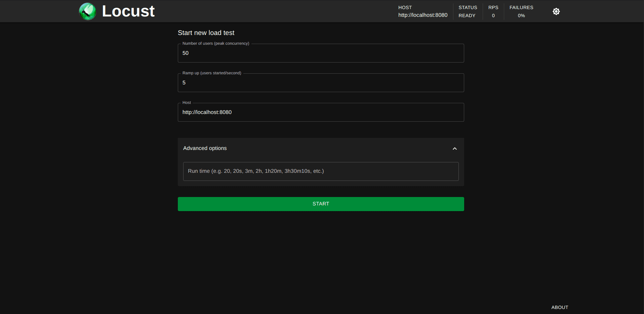Toggle the dark mode theme icon
Viewport: 644px width, 314px height.
tap(556, 11)
